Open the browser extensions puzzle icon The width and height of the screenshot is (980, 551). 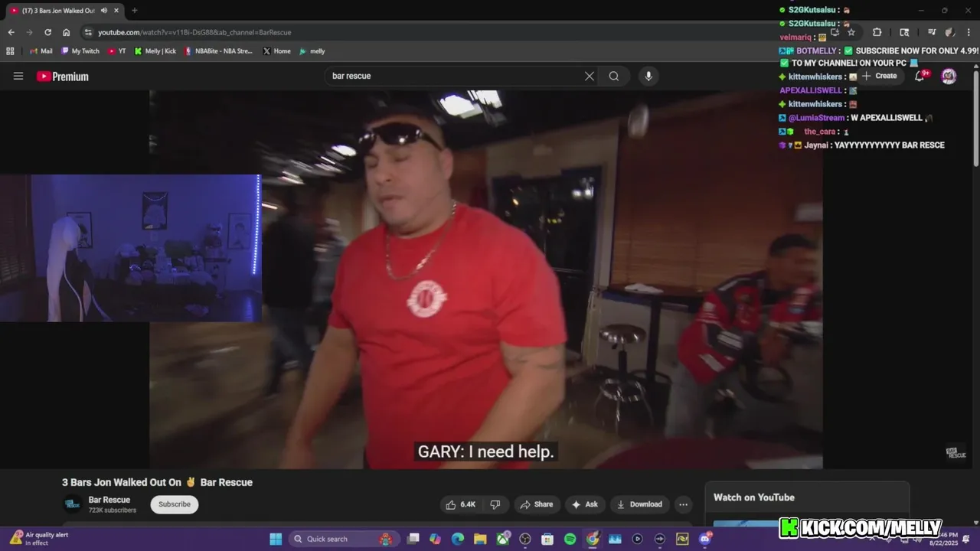click(877, 32)
